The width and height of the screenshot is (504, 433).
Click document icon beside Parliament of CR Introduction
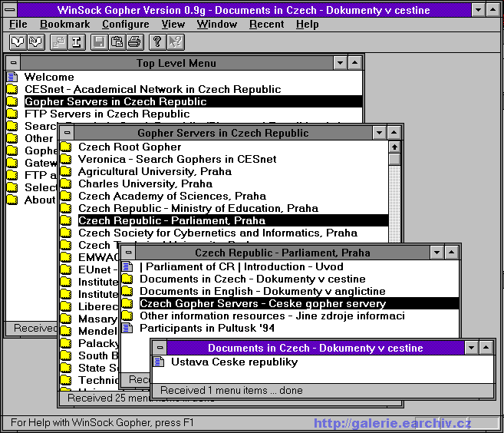pyautogui.click(x=127, y=266)
